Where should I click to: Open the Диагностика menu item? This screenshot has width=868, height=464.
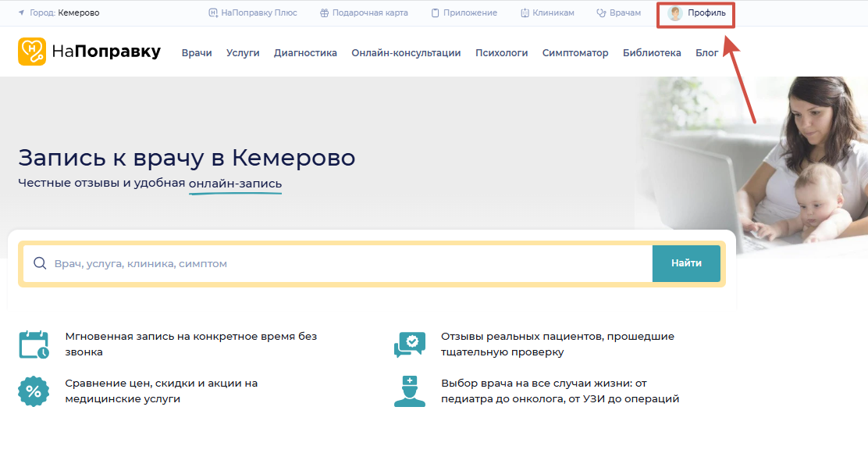(305, 53)
